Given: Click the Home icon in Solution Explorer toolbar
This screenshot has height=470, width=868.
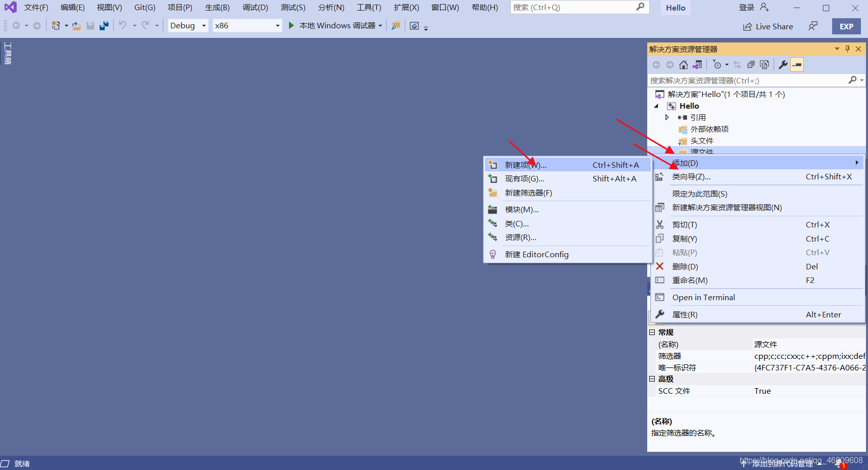Looking at the screenshot, I should [x=684, y=65].
